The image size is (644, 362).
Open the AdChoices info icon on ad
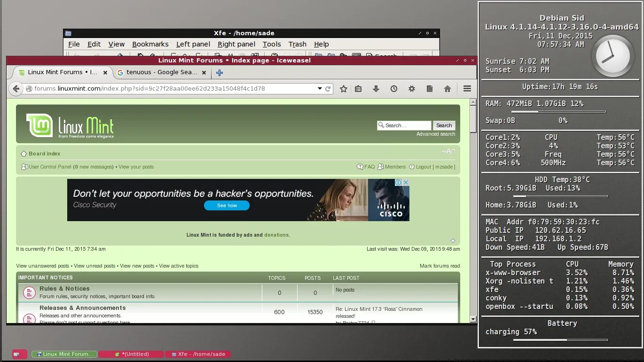[398, 182]
